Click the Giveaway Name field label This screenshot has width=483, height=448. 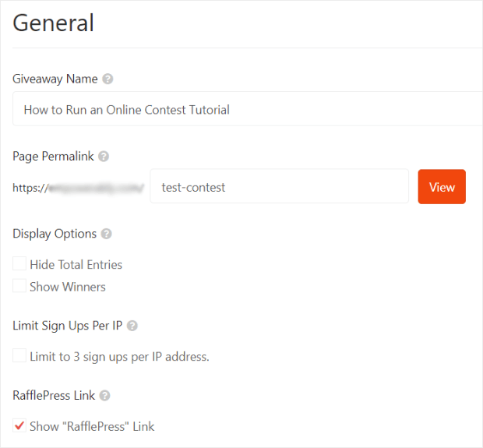click(55, 79)
